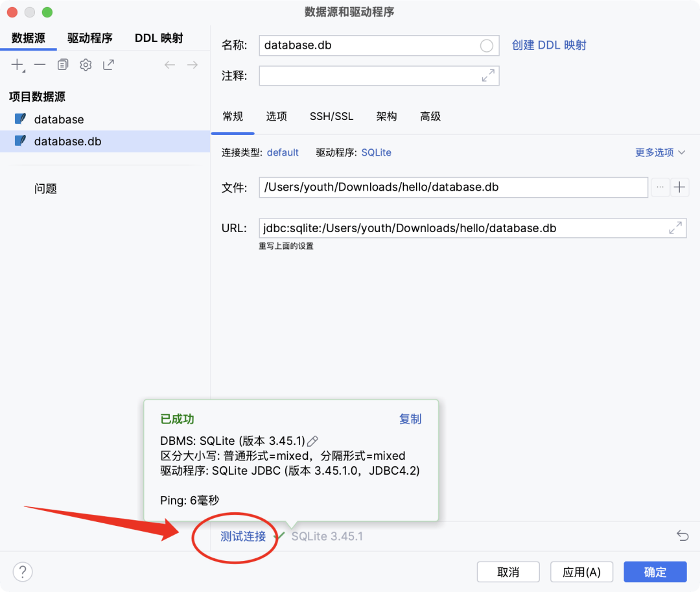This screenshot has width=700, height=592.
Task: Add another file with the plus icon beside 文件
Action: point(679,187)
